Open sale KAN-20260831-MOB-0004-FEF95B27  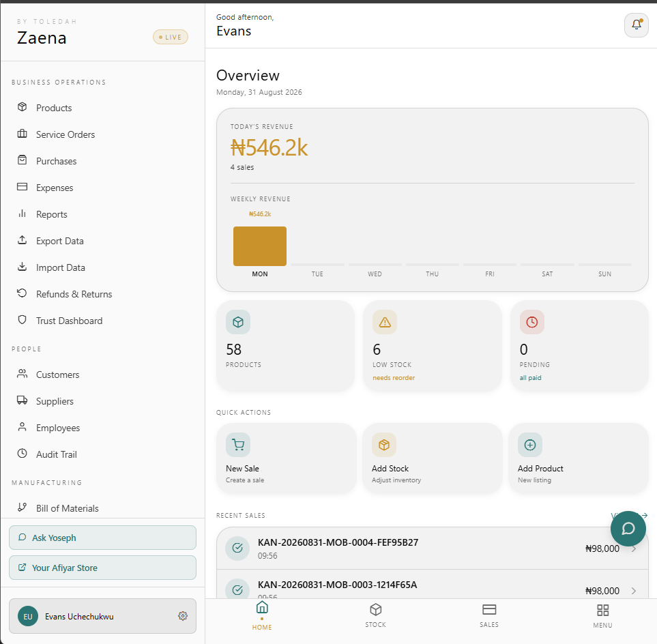click(433, 548)
